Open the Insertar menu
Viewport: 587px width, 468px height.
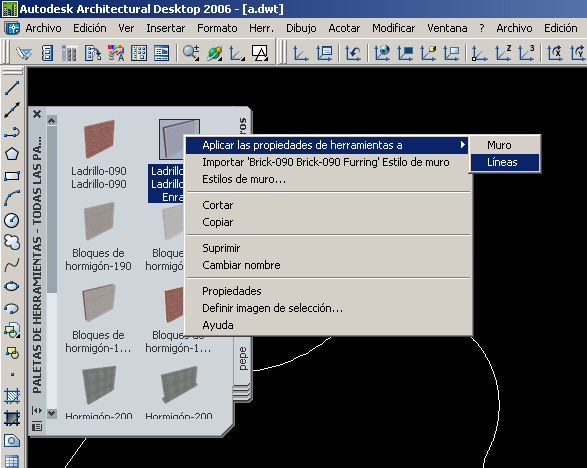point(165,28)
